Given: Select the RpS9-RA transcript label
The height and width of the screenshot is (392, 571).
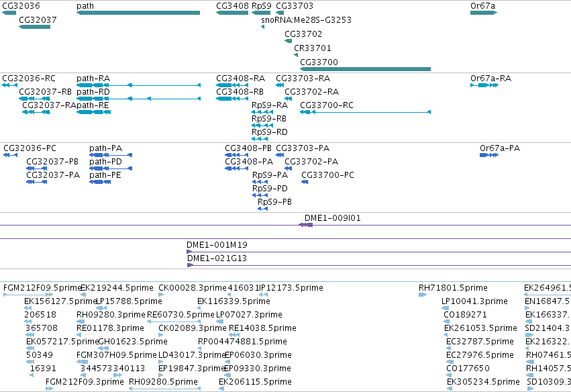Looking at the screenshot, I should [270, 105].
